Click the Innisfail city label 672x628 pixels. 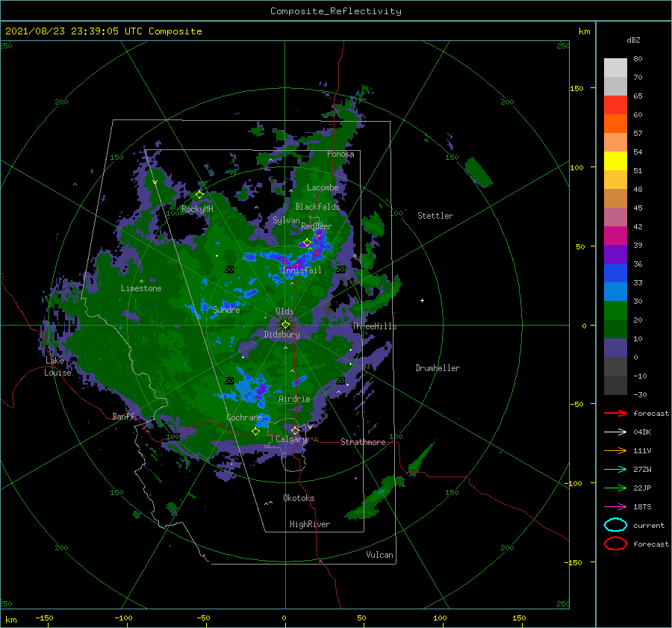click(302, 270)
